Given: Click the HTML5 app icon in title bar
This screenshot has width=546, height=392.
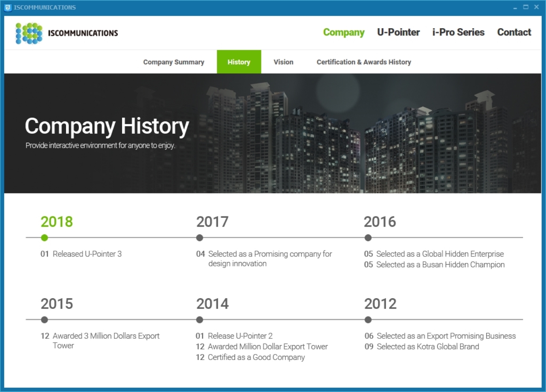Looking at the screenshot, I should [8, 7].
